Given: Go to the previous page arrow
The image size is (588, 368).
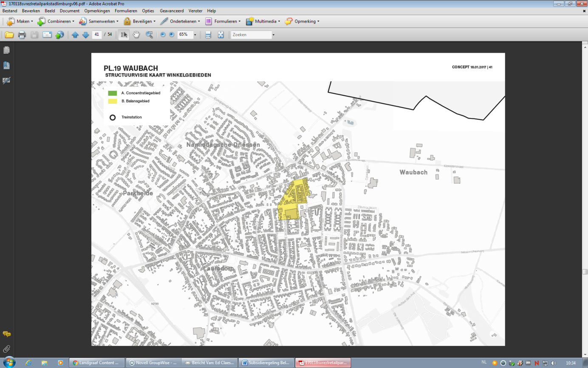Looking at the screenshot, I should (x=75, y=35).
